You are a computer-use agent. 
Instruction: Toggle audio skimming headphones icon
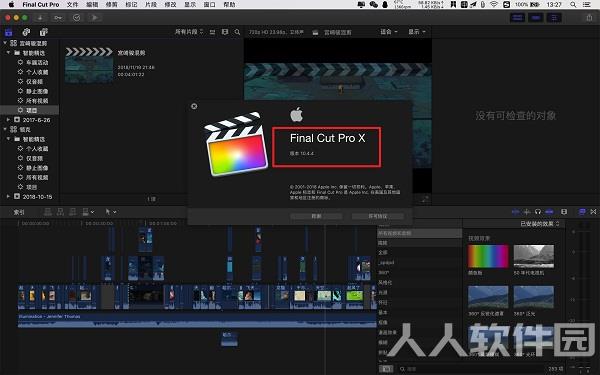(x=538, y=212)
